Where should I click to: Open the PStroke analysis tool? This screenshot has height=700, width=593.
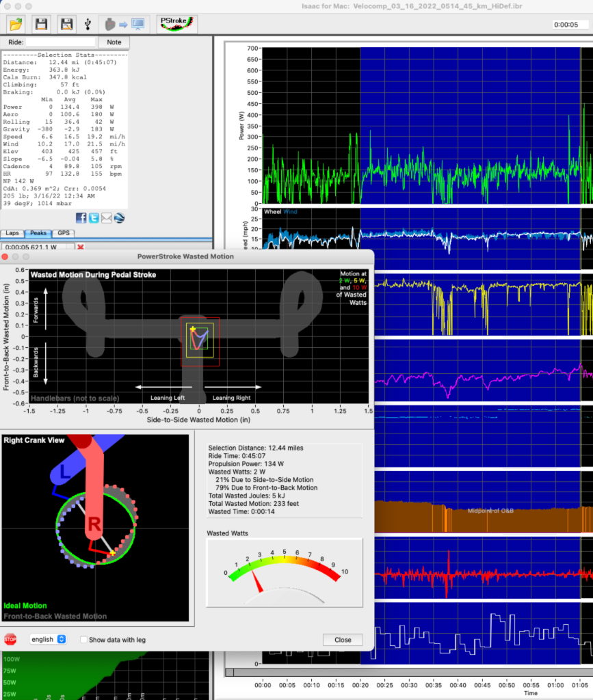click(175, 21)
